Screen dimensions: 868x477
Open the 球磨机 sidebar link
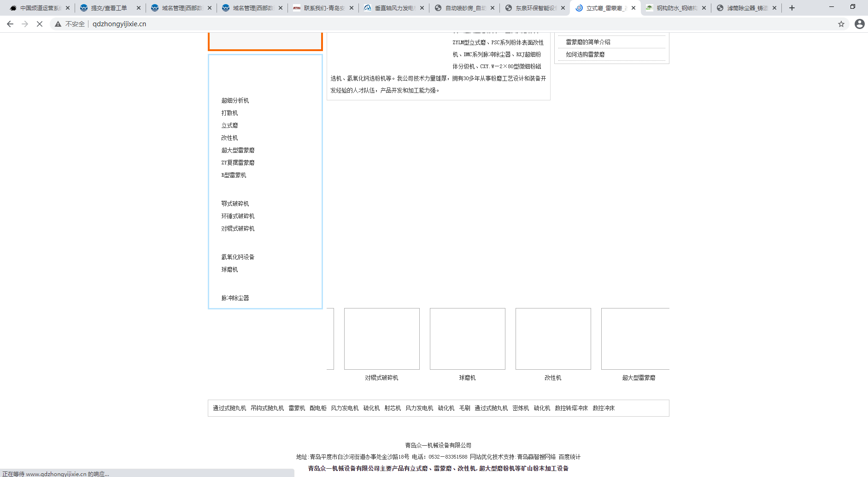tap(229, 269)
